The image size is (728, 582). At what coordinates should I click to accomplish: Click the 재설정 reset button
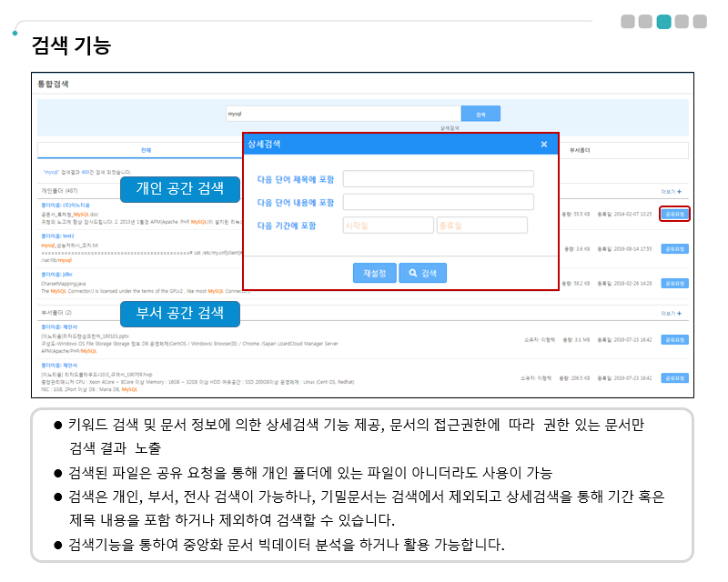tap(374, 272)
